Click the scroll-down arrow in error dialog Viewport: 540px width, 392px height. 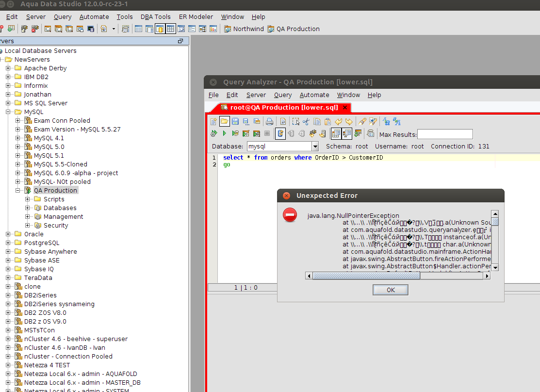495,267
